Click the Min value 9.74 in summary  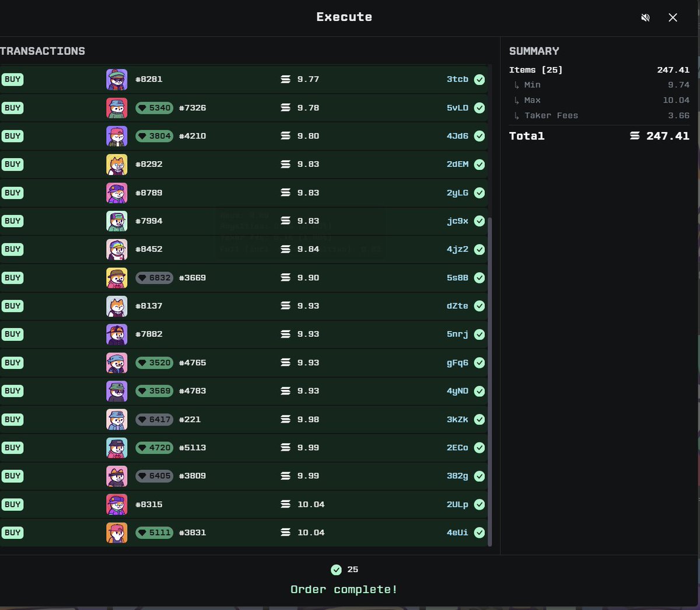pyautogui.click(x=678, y=85)
